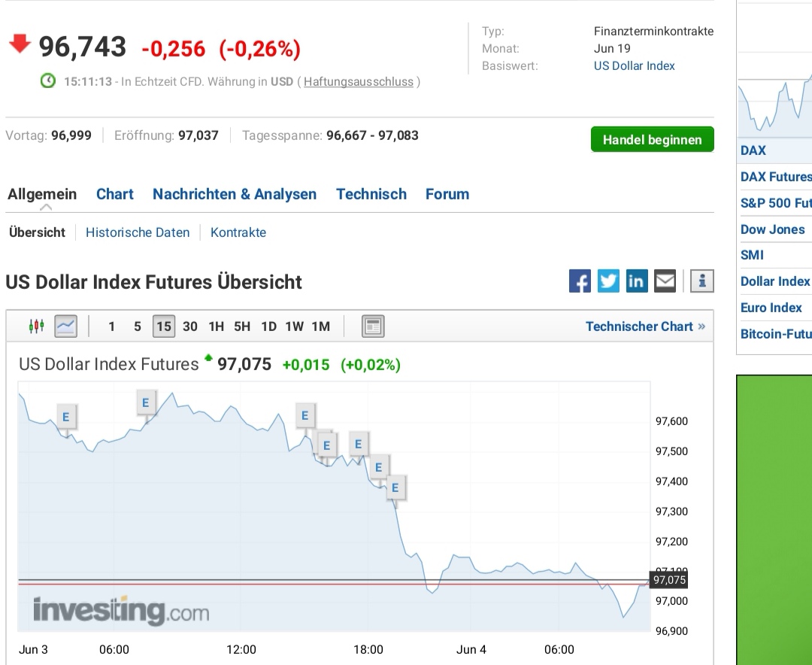Open the US Dollar Index link
Viewport: 812px width, 665px height.
[635, 66]
